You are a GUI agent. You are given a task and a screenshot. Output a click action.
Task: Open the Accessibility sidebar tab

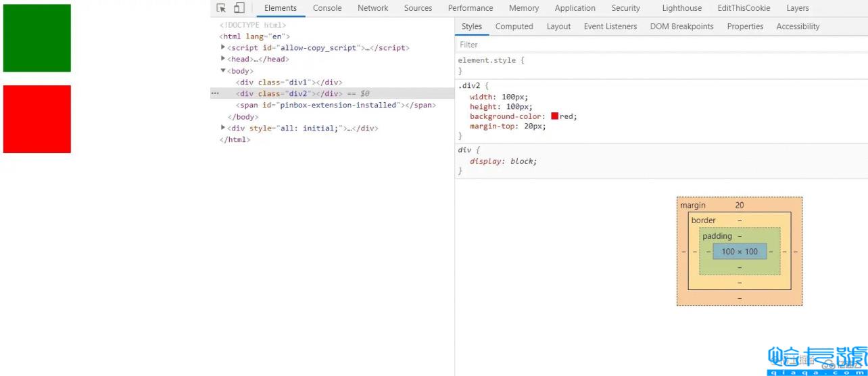798,26
